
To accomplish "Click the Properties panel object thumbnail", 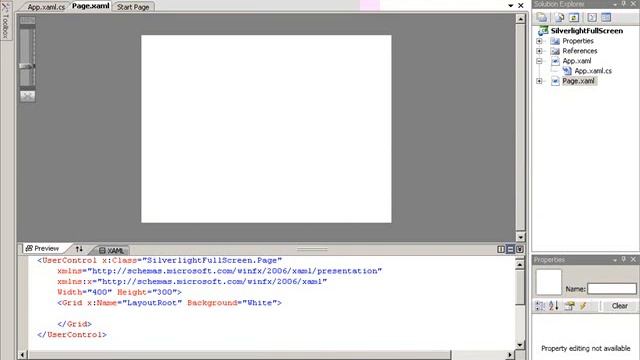I will 549,282.
